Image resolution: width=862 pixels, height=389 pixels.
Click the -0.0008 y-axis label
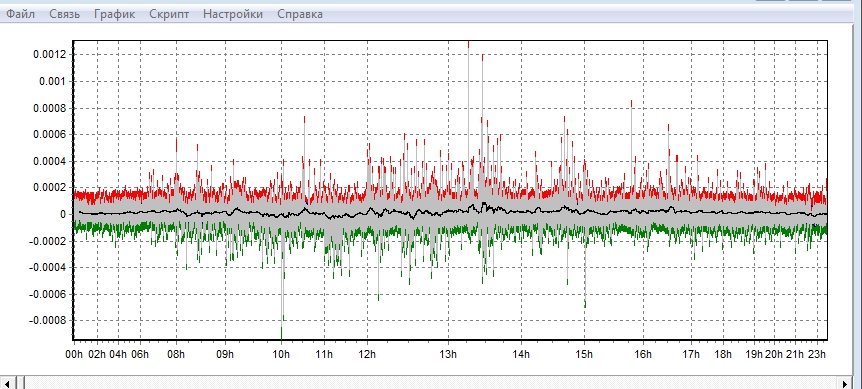point(48,320)
